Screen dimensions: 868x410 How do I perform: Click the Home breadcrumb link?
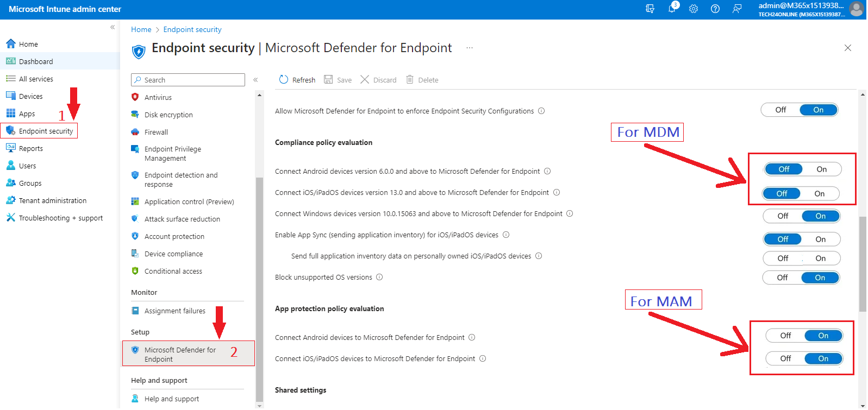click(x=141, y=29)
